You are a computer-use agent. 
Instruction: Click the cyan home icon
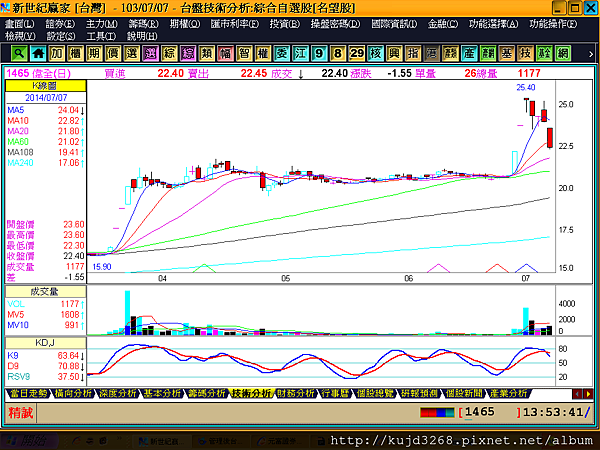pos(38,53)
